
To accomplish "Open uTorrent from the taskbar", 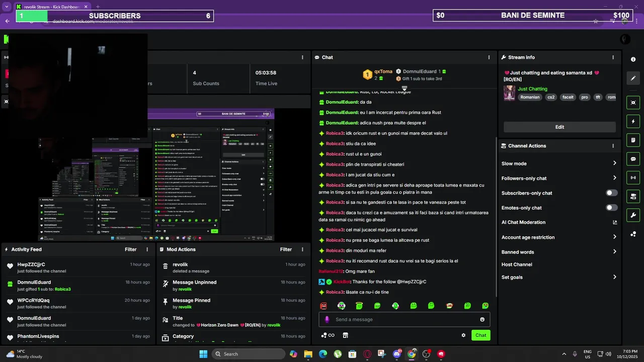I will click(x=338, y=354).
